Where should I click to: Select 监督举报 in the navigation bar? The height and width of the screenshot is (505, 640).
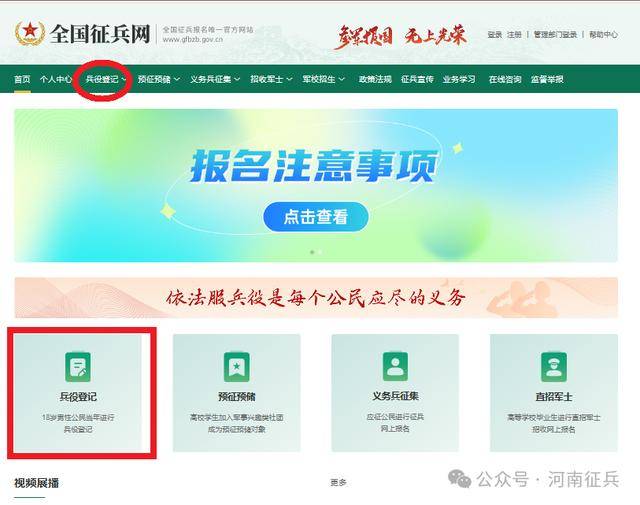tap(546, 79)
